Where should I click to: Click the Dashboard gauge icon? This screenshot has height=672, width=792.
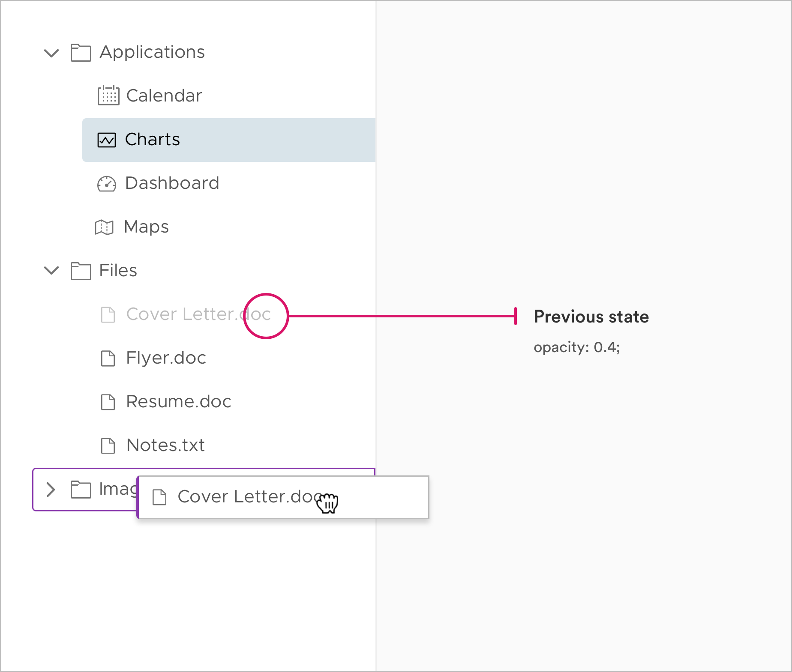coord(106,184)
